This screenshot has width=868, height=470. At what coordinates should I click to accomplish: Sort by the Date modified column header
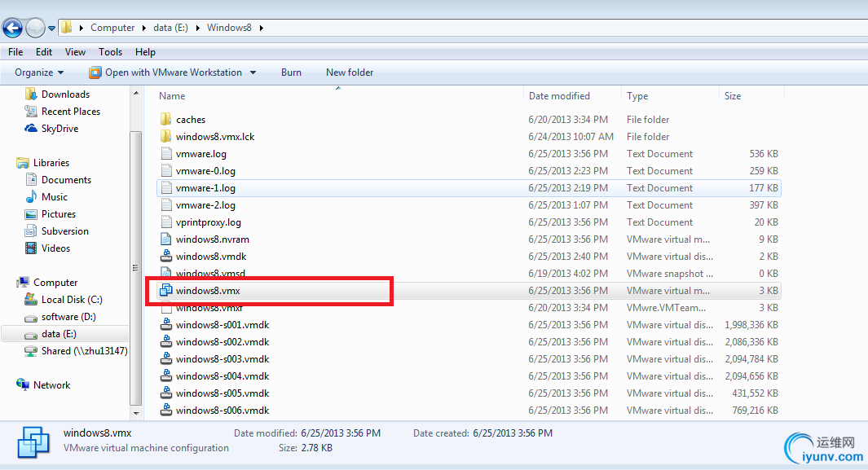pos(559,96)
